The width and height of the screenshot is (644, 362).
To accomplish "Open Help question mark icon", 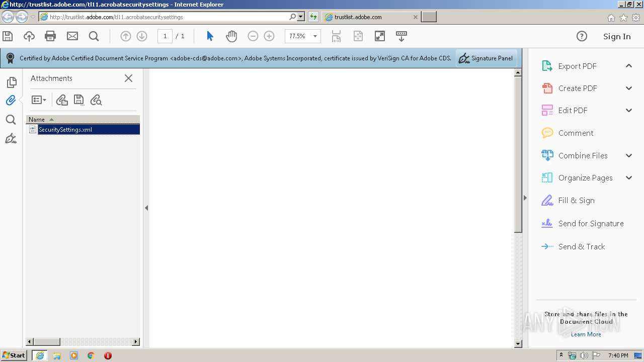I will click(x=582, y=36).
